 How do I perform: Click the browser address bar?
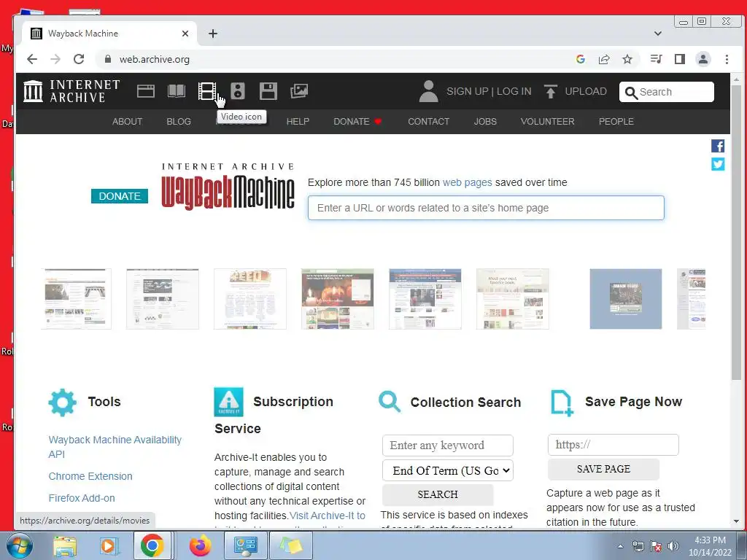[x=333, y=59]
